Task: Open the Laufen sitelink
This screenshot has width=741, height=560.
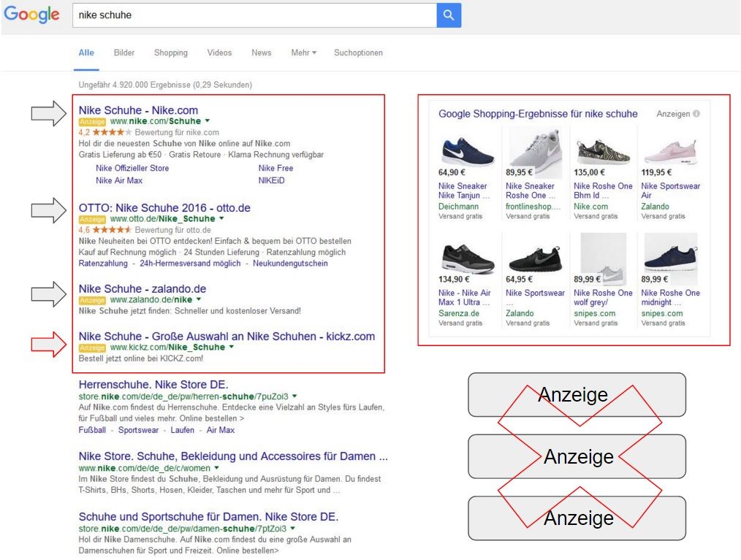Action: point(183,430)
